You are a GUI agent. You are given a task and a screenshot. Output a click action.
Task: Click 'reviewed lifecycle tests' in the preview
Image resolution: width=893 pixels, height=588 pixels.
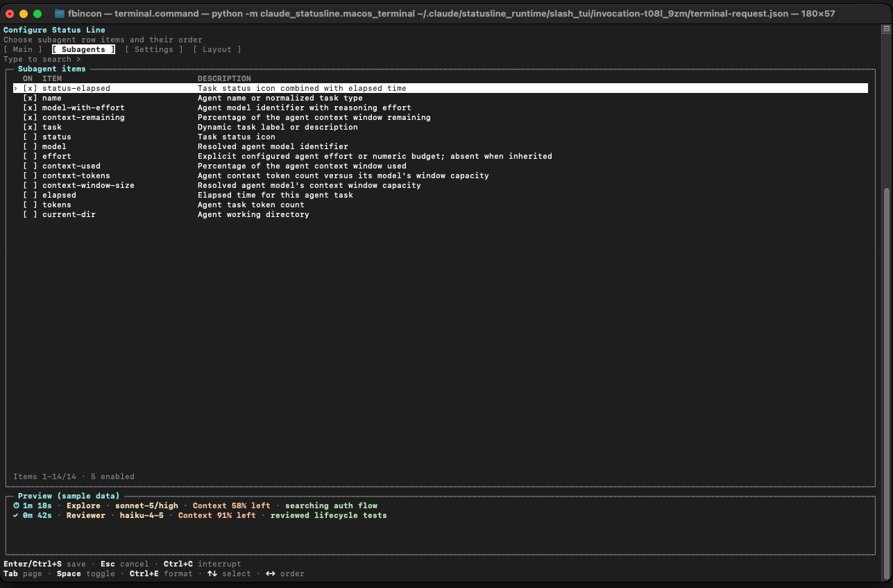pyautogui.click(x=329, y=516)
